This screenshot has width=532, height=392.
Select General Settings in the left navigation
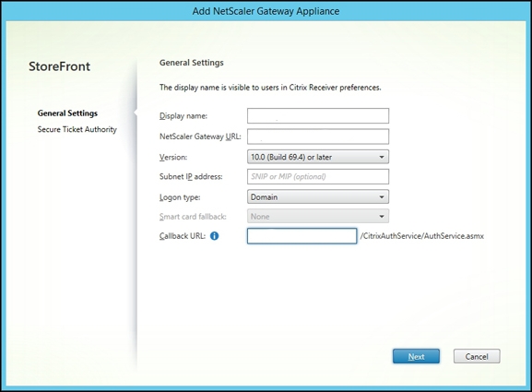click(x=67, y=113)
